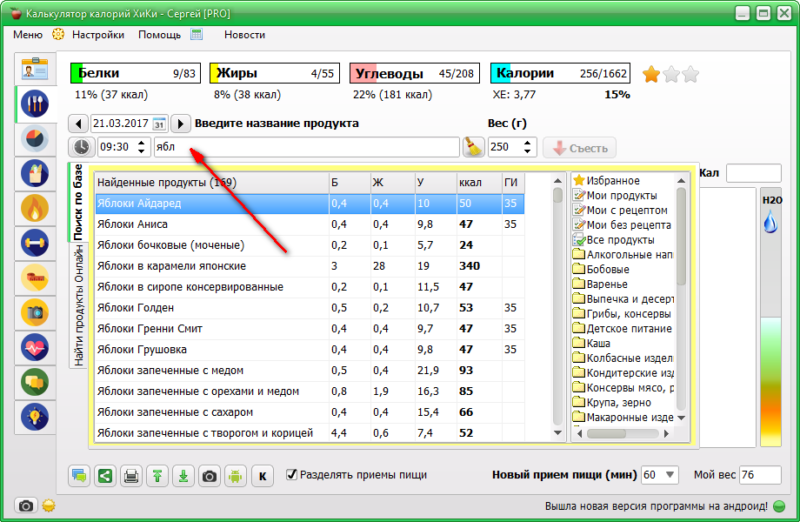This screenshot has height=522, width=800.
Task: Open the heart rate health sidebar icon
Action: click(x=34, y=346)
